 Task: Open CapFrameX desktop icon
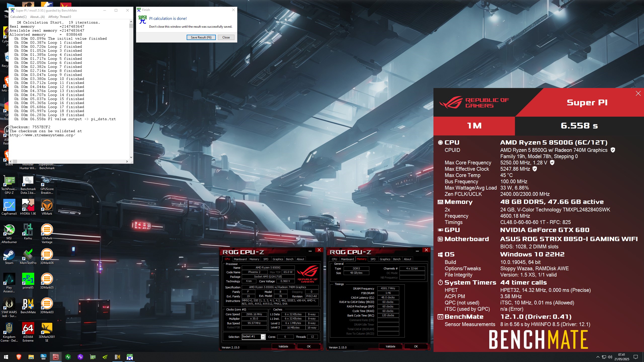[9, 207]
